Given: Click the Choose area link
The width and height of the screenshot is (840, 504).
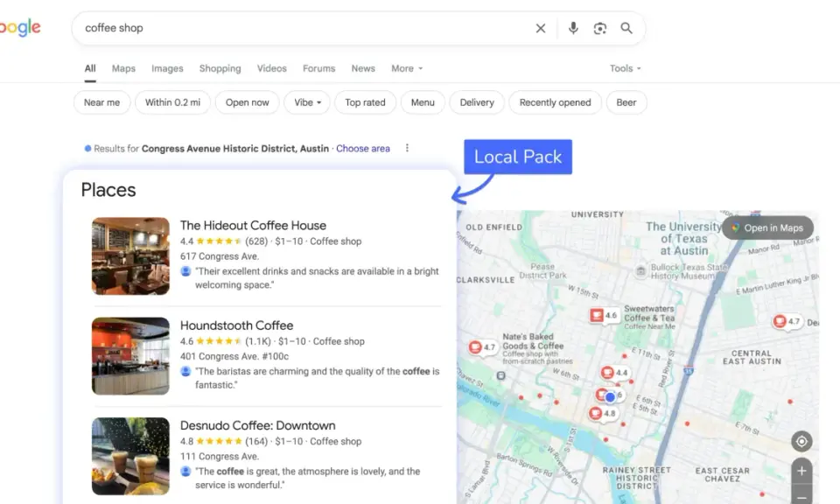Looking at the screenshot, I should click(x=362, y=149).
